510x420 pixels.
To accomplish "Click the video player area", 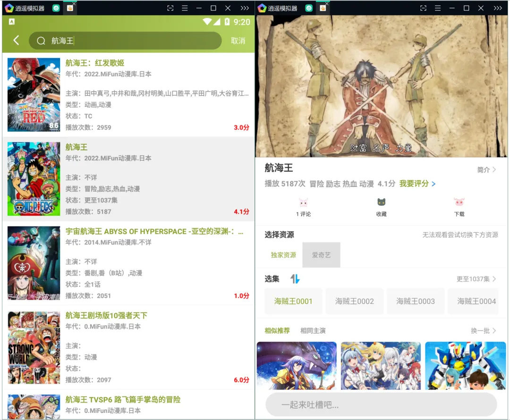I will [381, 86].
